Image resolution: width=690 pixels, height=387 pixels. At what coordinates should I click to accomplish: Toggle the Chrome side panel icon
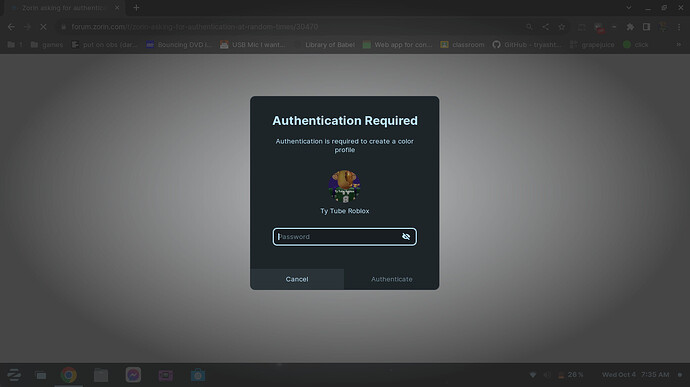[x=646, y=27]
